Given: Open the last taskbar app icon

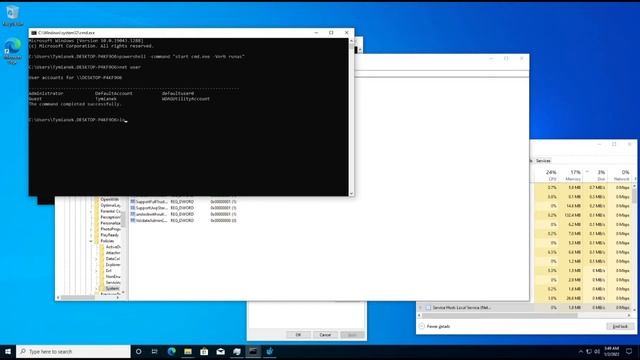Looking at the screenshot, I should 269,351.
